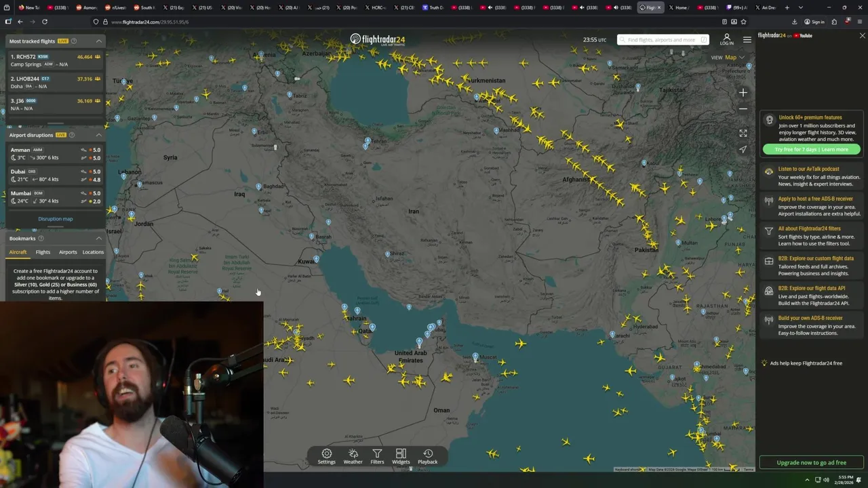Open Dubai airport disruption row
868x488 pixels.
(x=55, y=176)
